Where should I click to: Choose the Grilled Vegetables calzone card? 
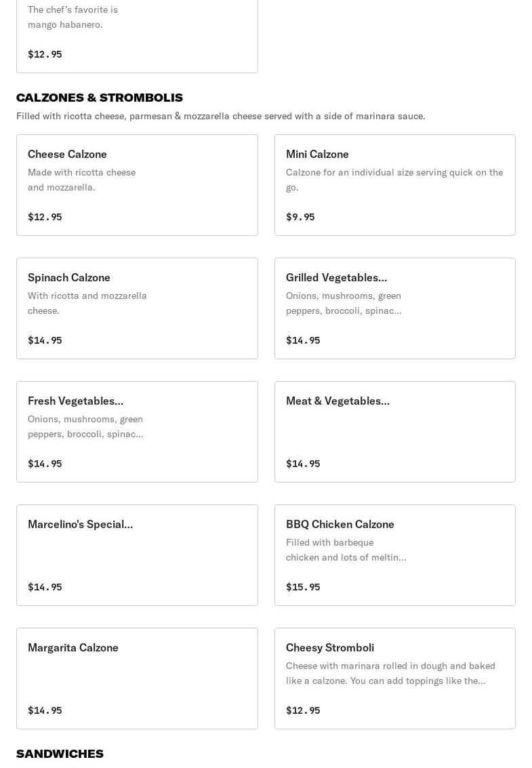[x=394, y=308]
